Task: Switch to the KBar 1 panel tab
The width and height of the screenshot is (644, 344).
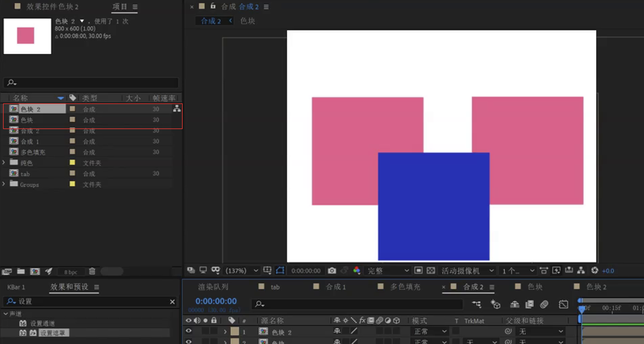Action: [16, 287]
